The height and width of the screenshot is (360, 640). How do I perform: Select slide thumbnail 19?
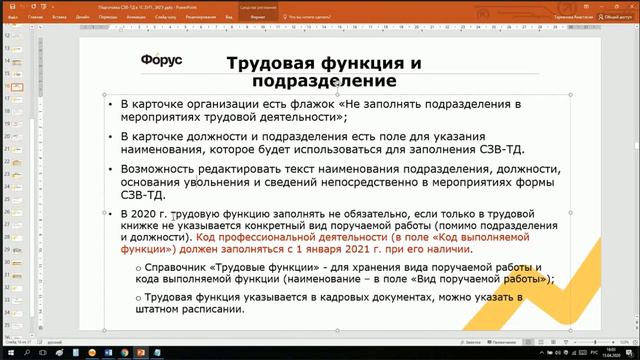[x=17, y=124]
